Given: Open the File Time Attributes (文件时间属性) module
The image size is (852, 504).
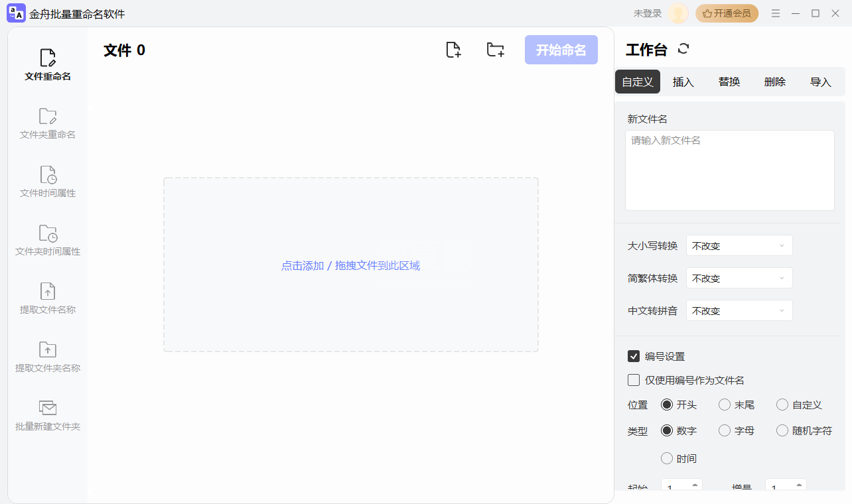Looking at the screenshot, I should pyautogui.click(x=48, y=182).
